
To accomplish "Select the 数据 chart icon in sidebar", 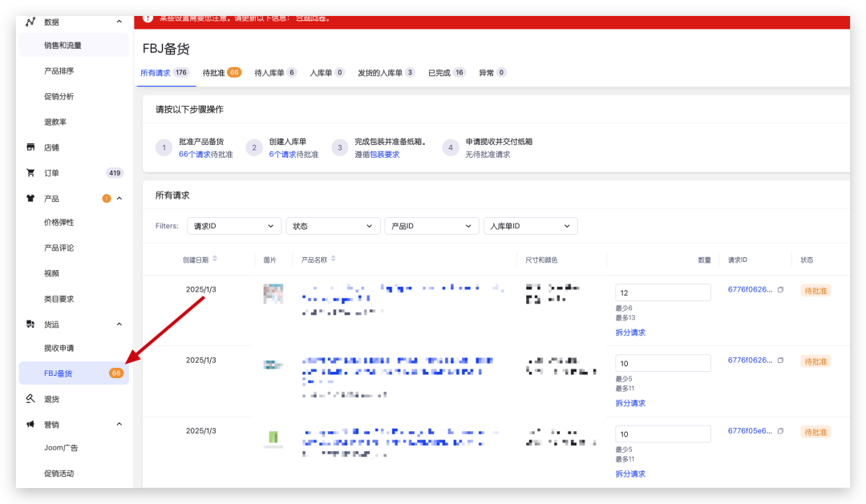I will pyautogui.click(x=31, y=22).
